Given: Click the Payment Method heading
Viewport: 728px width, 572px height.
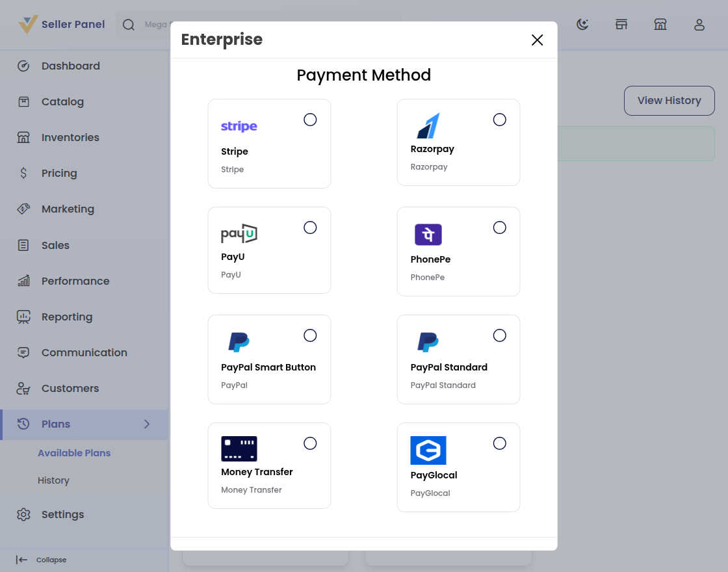Looking at the screenshot, I should tap(364, 75).
